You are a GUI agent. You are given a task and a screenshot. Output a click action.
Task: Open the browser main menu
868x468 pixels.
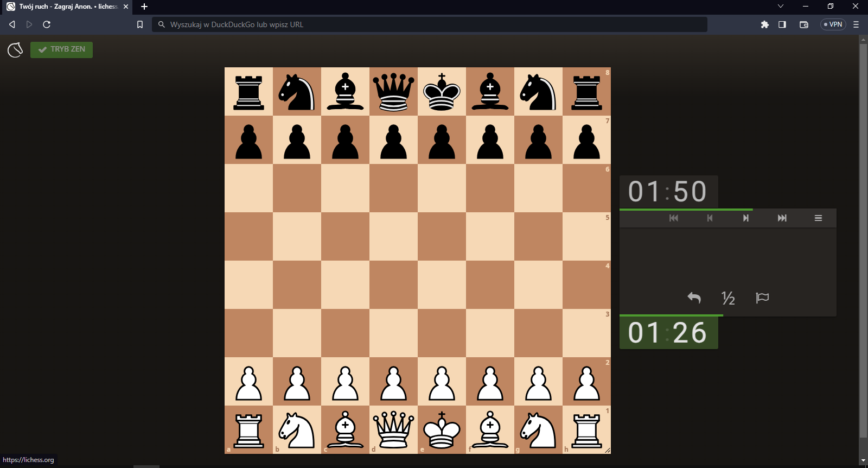(856, 24)
